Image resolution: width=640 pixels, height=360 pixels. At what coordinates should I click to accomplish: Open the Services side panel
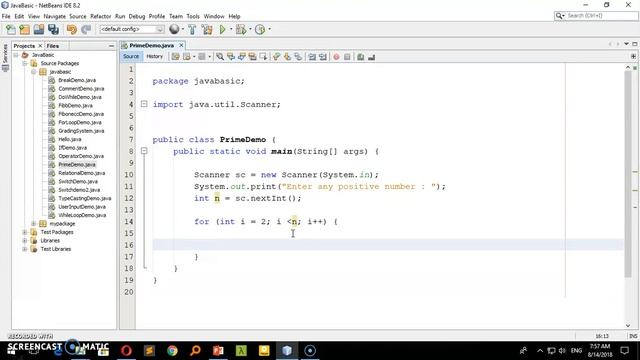5,57
